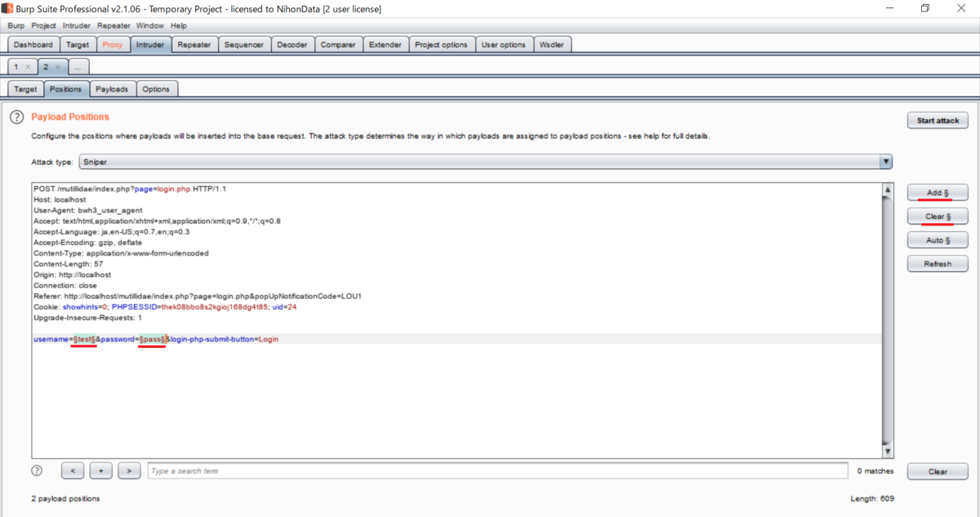The height and width of the screenshot is (517, 980).
Task: Click scrollbar down arrow in request editor
Action: (x=888, y=452)
